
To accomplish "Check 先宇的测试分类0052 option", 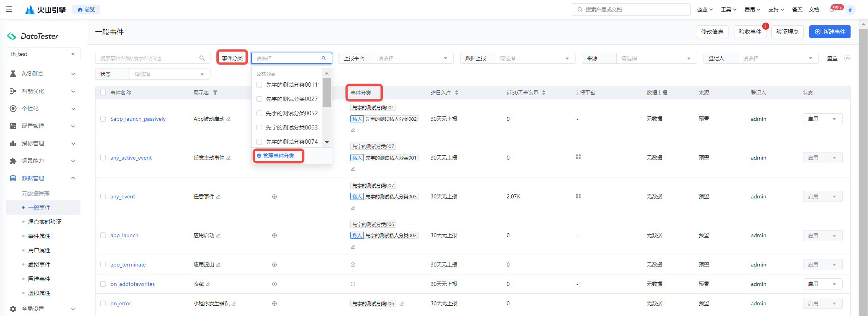I will tap(259, 113).
